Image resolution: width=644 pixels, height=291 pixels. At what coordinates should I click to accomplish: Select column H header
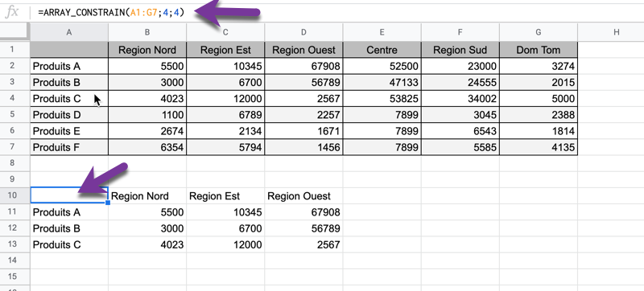[617, 32]
